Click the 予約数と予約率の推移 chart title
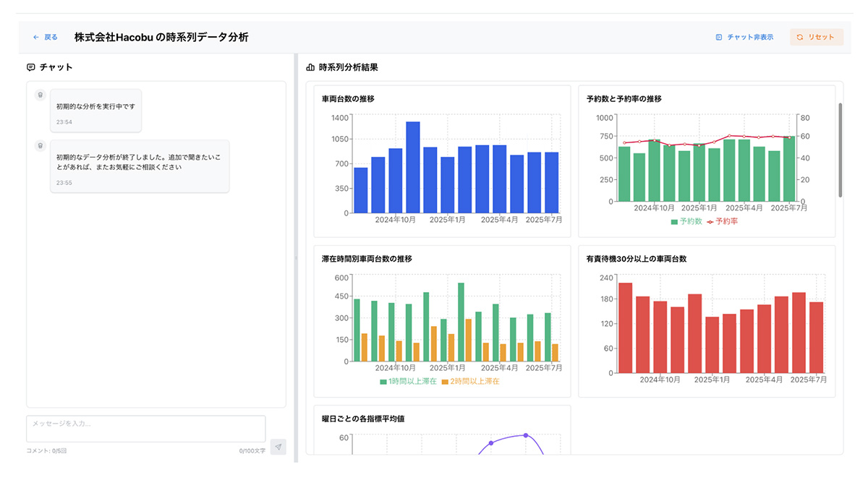 tap(624, 98)
